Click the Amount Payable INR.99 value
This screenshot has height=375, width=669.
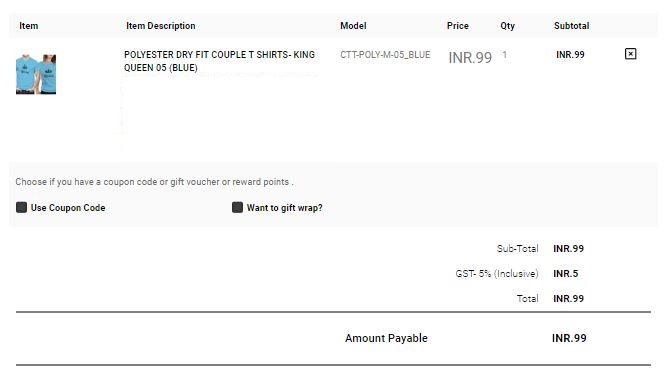pyautogui.click(x=569, y=338)
